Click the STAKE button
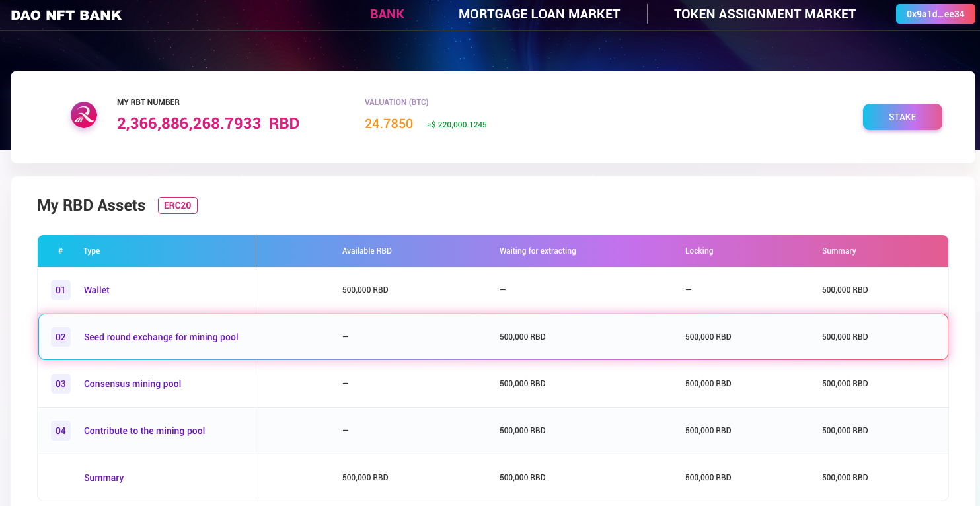This screenshot has width=980, height=506. (903, 117)
